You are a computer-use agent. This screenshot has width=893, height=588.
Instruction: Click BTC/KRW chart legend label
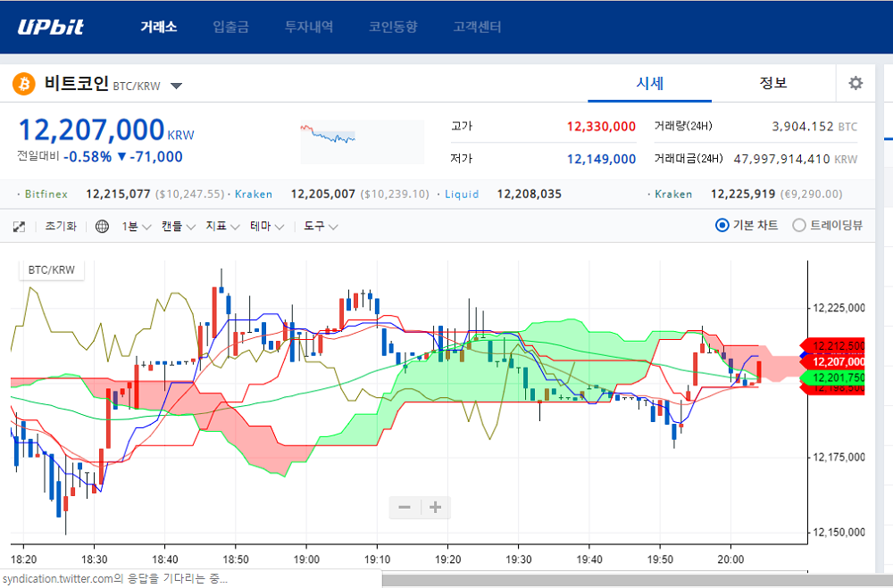point(52,269)
